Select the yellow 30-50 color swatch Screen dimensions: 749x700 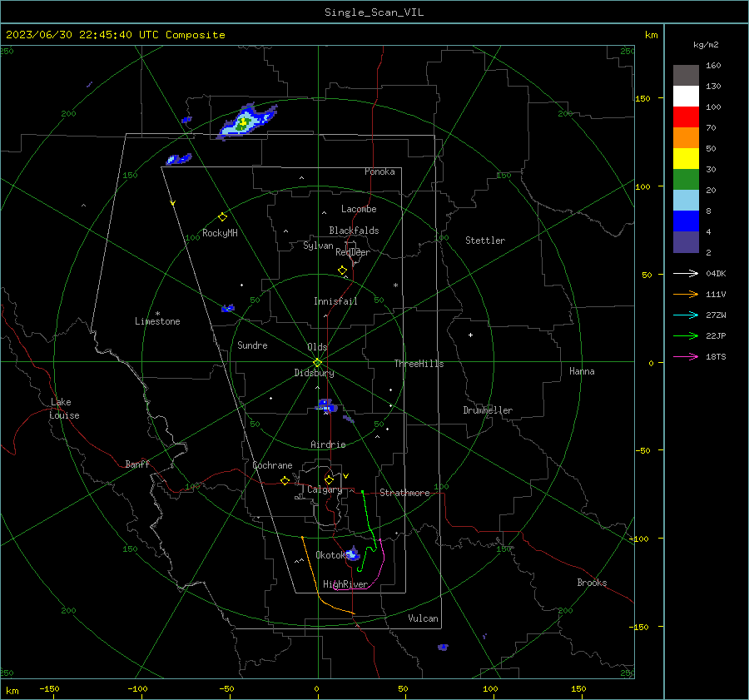click(x=686, y=159)
